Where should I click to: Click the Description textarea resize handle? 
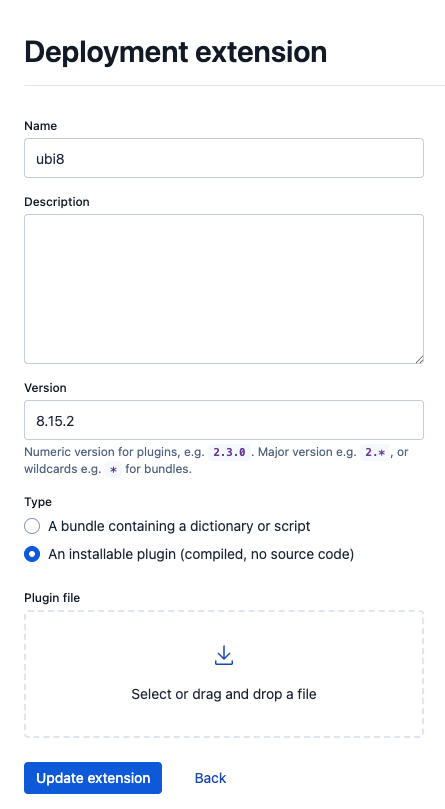419,359
